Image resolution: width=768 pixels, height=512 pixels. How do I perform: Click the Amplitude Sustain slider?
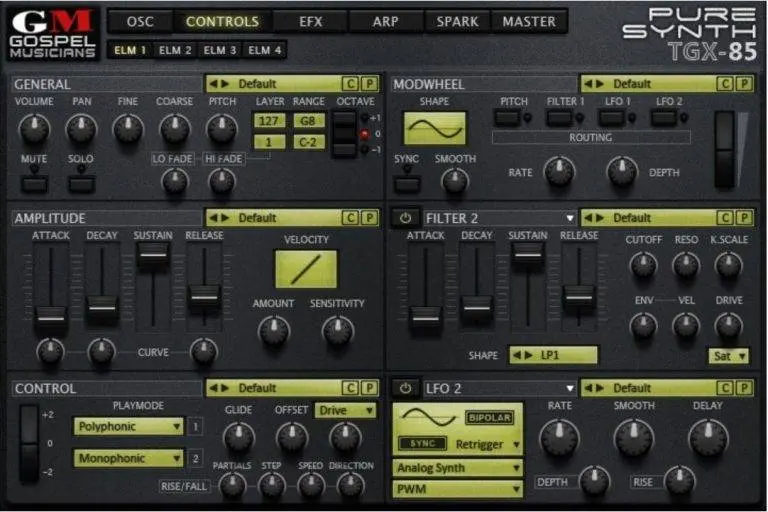pos(153,255)
